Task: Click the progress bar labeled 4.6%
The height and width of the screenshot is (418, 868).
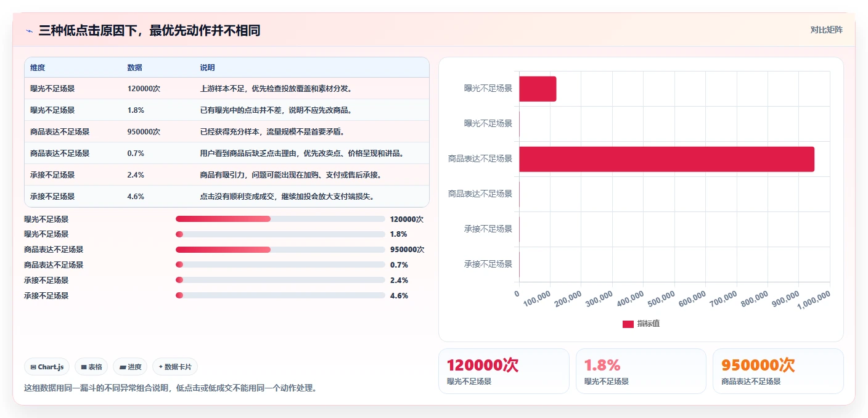Action: [280, 296]
